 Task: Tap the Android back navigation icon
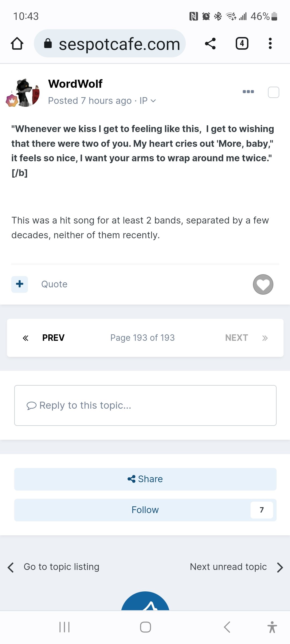227,627
